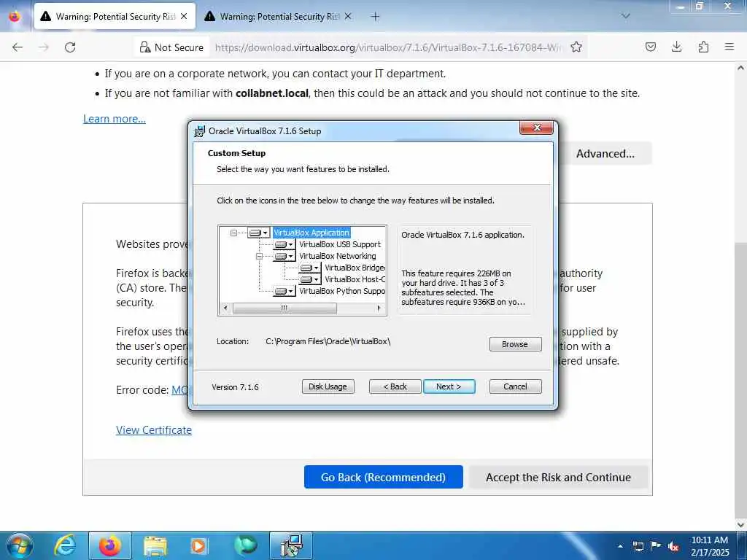Click the Browse button for install location
This screenshot has width=747, height=560.
[515, 344]
